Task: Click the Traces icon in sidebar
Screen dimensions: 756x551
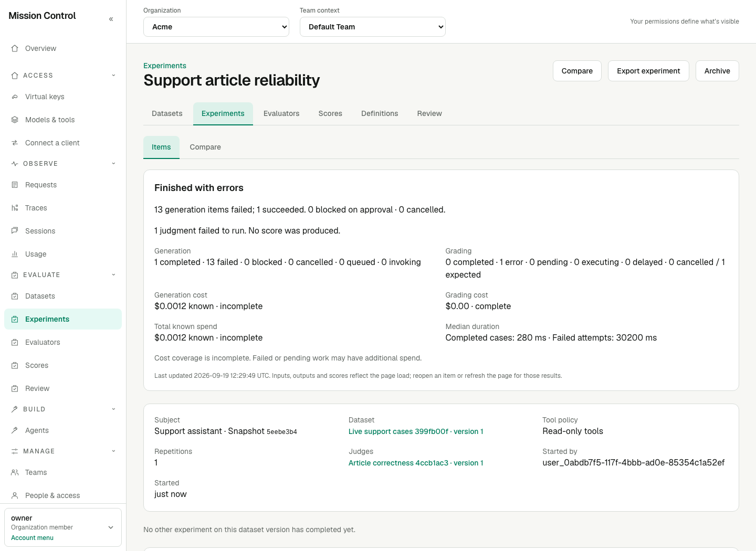Action: coord(15,208)
